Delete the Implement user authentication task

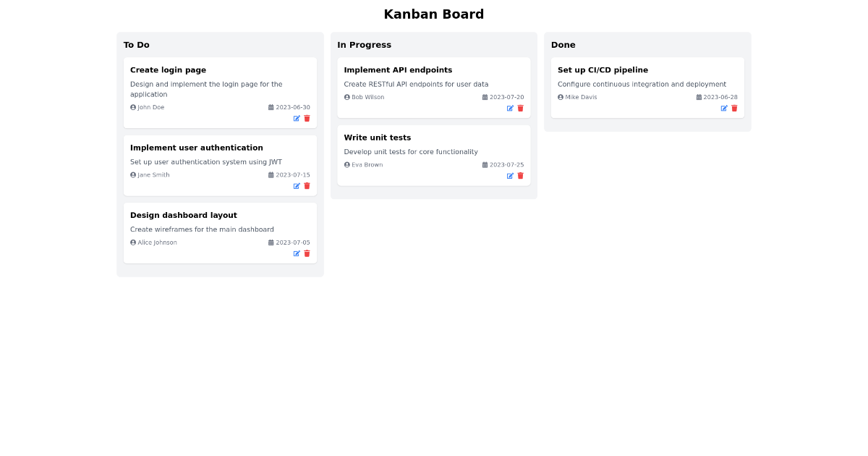[307, 186]
